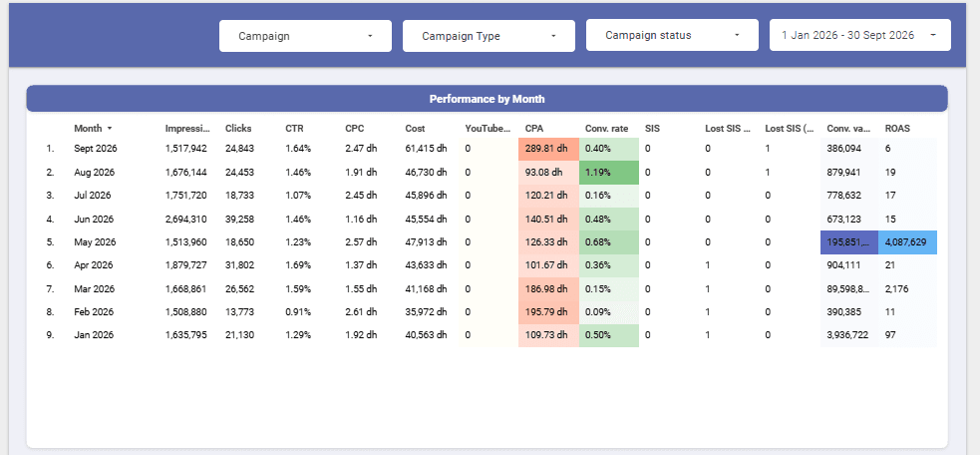The height and width of the screenshot is (455, 980).
Task: Sort table by CTR column header
Action: (294, 129)
